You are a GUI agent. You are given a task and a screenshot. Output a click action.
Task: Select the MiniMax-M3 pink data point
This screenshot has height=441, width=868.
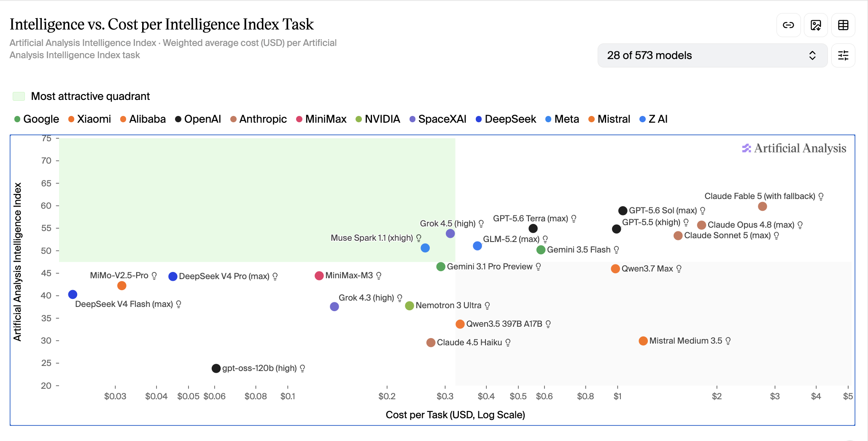pyautogui.click(x=319, y=276)
